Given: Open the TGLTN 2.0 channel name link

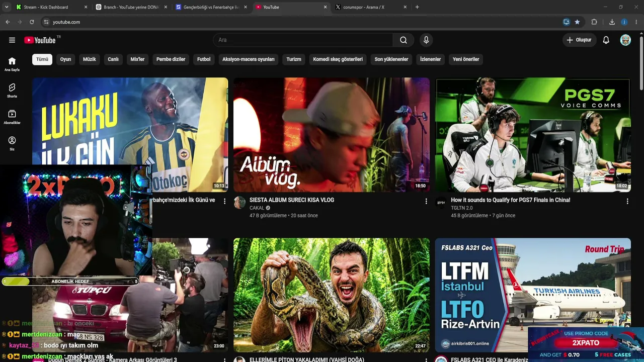Looking at the screenshot, I should (462, 208).
